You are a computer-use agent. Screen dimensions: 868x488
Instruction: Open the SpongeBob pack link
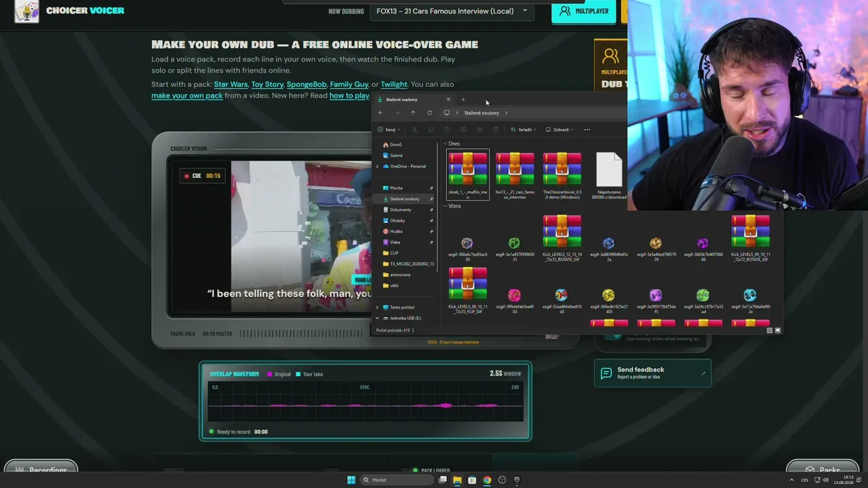point(307,84)
